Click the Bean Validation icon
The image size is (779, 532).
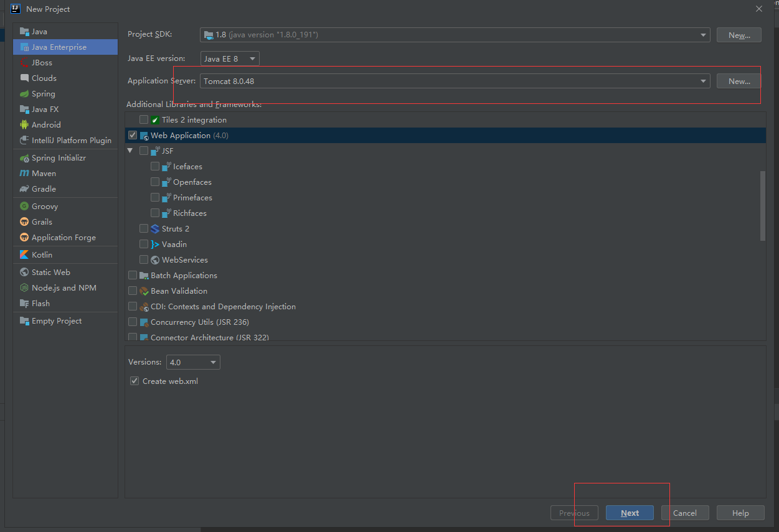(144, 291)
